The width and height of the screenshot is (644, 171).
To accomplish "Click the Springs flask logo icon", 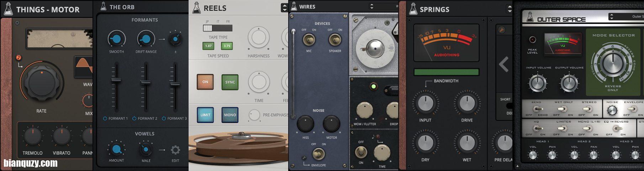I will [x=413, y=9].
